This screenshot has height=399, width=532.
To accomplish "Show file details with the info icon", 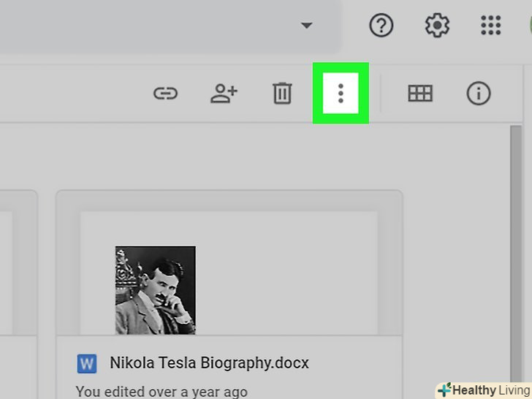I will 479,94.
